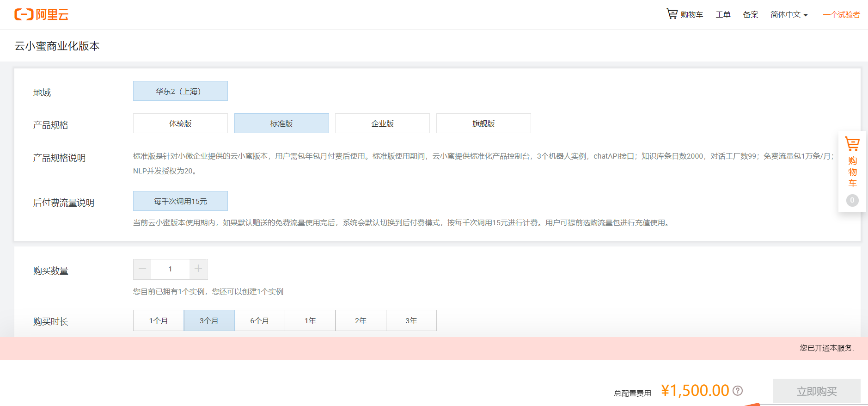Click the 购买数量 label
Screen dimensions: 868x406
coord(50,271)
